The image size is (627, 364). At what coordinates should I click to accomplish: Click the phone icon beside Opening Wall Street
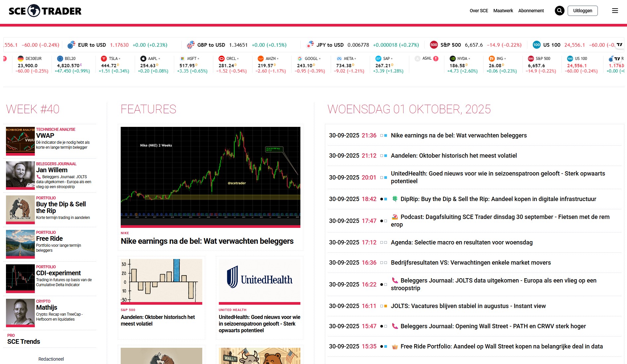(x=395, y=326)
